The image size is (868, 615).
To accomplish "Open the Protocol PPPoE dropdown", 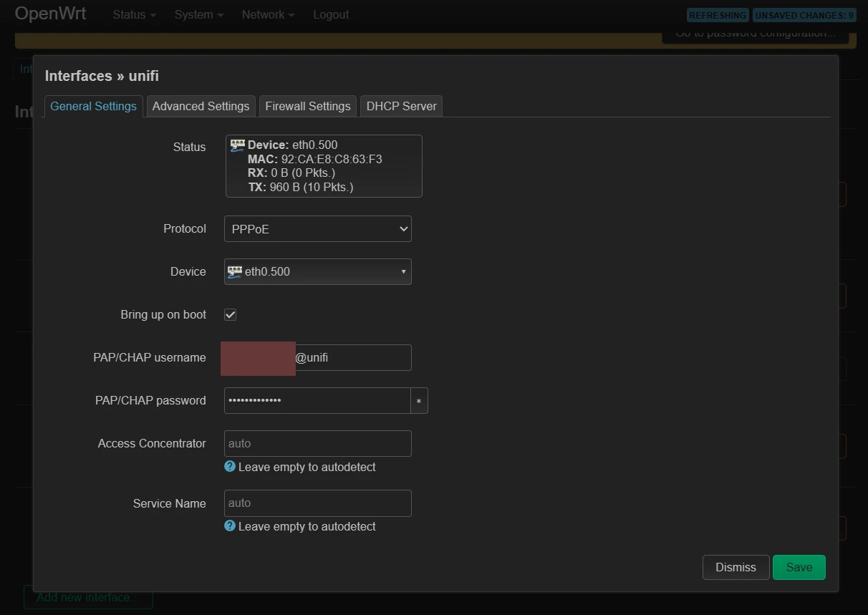I will tap(317, 229).
